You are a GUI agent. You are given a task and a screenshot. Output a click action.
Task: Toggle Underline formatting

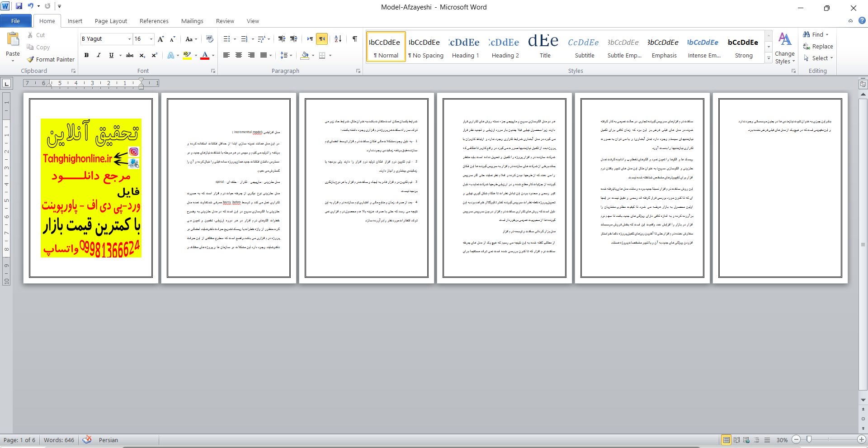pos(111,55)
